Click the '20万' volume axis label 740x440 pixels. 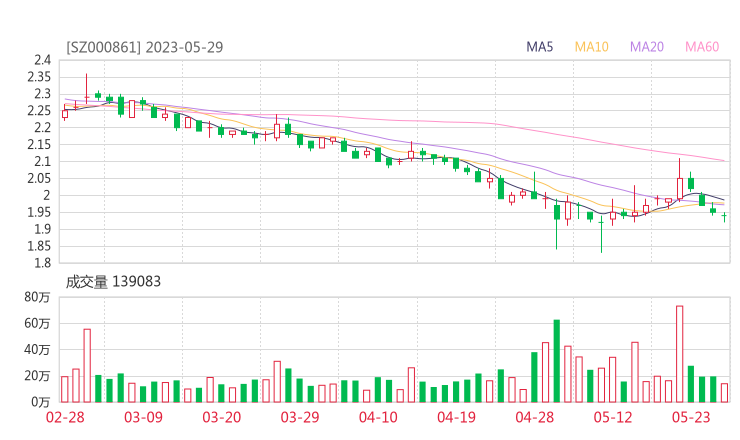(37, 376)
